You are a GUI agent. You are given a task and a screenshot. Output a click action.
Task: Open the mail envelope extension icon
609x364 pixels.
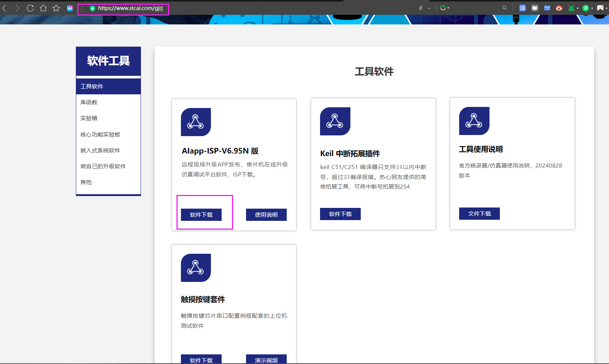click(547, 8)
